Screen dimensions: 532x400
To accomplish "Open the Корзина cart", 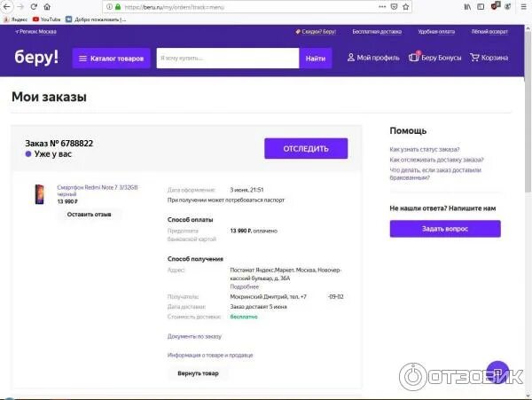I will [x=489, y=58].
